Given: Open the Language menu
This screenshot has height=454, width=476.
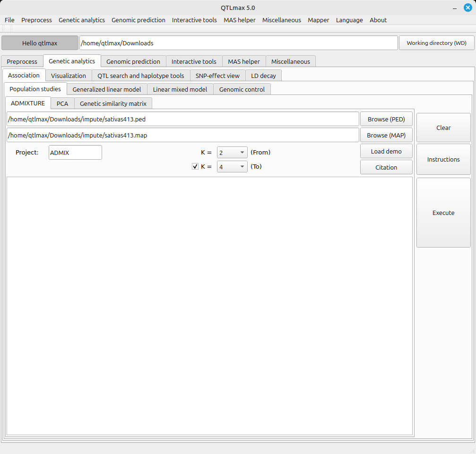Looking at the screenshot, I should tap(349, 20).
